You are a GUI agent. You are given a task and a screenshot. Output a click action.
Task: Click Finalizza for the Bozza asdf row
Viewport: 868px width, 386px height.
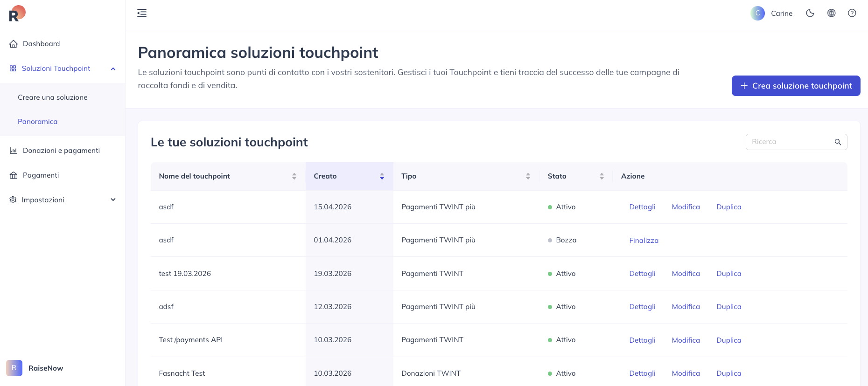[x=644, y=241]
